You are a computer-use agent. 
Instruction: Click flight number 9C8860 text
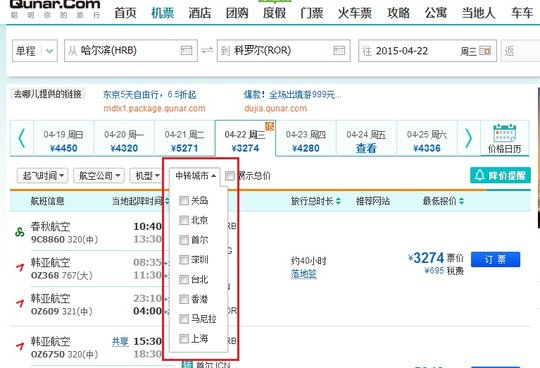pos(48,239)
